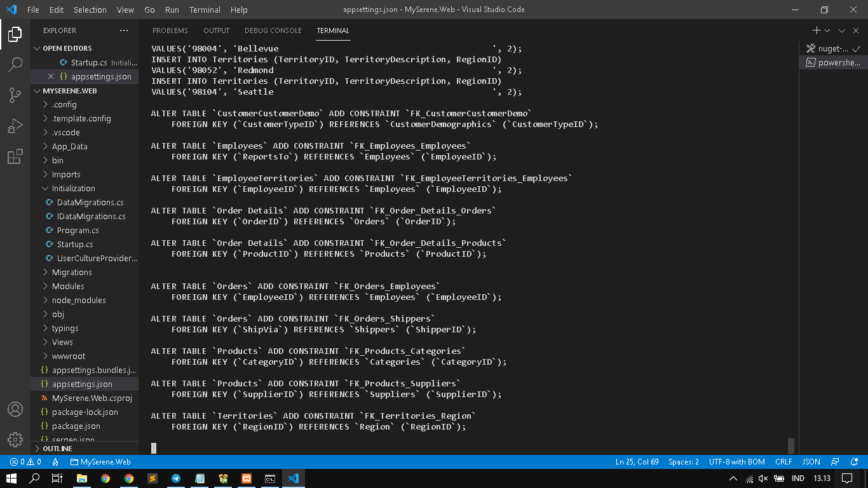Open the notifications bell in the status bar
Viewport: 868px width, 488px height.
point(854,462)
